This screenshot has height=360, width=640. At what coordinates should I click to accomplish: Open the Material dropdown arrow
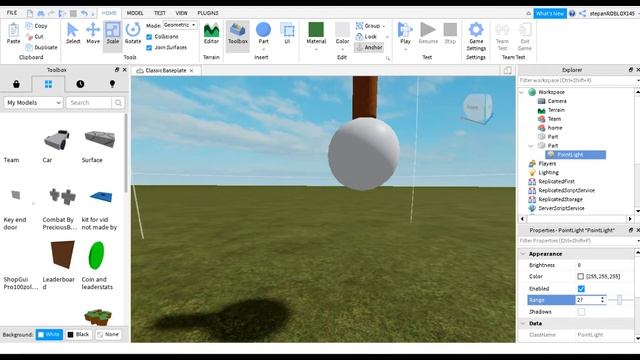(x=316, y=49)
